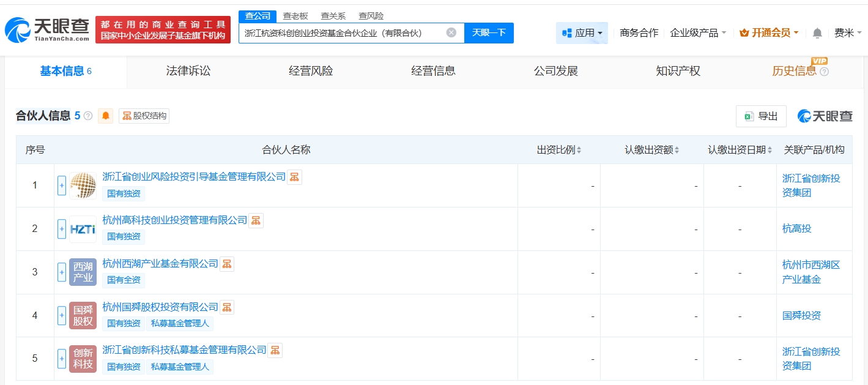Sort the table by 认缴出资额
The width and height of the screenshot is (868, 385).
pyautogui.click(x=651, y=150)
